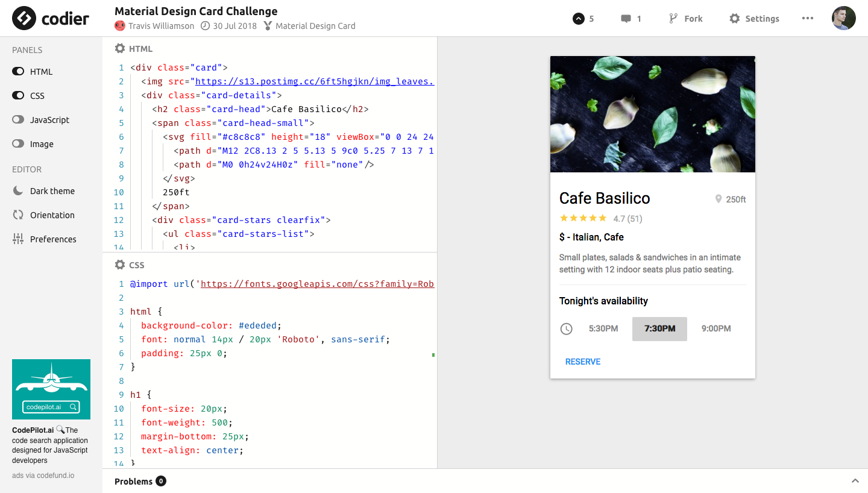Click the Fork branch icon

(673, 19)
